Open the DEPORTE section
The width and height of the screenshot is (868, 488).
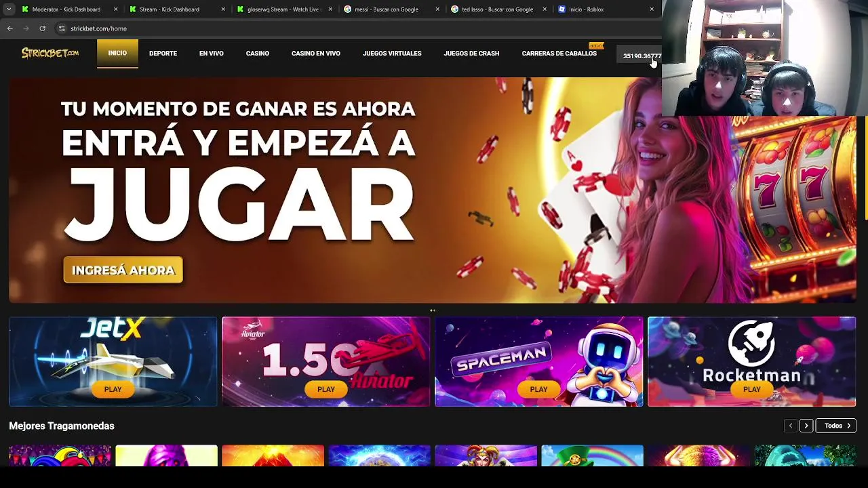[x=163, y=54]
